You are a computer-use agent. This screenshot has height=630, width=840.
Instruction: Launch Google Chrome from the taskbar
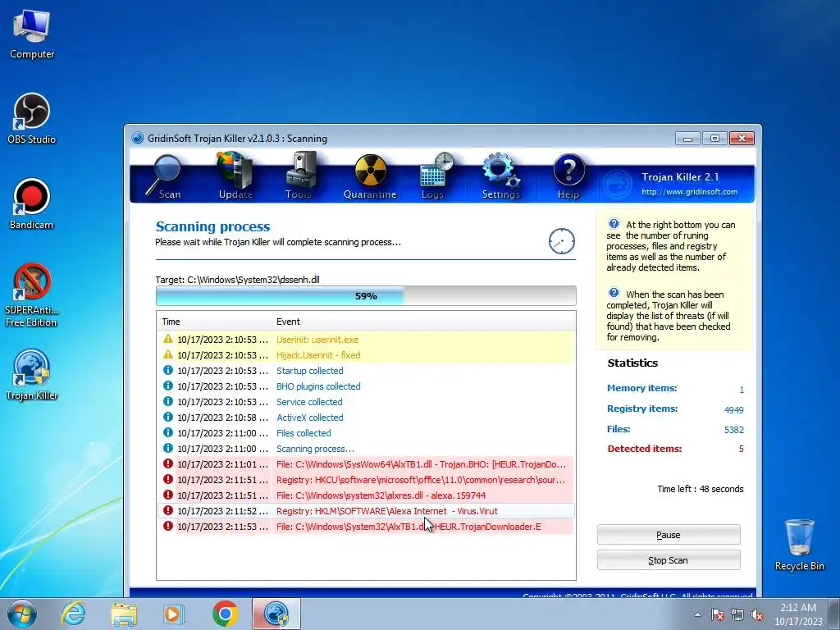(x=225, y=614)
